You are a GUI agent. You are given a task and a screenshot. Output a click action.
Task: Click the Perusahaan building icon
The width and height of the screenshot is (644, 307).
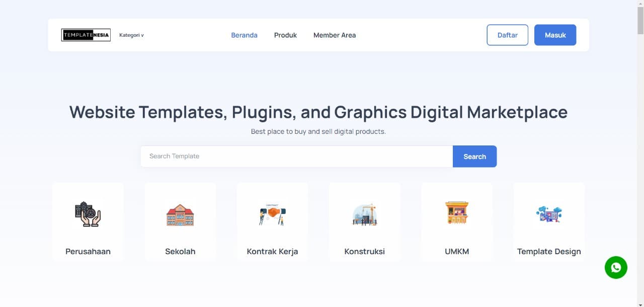[88, 214]
